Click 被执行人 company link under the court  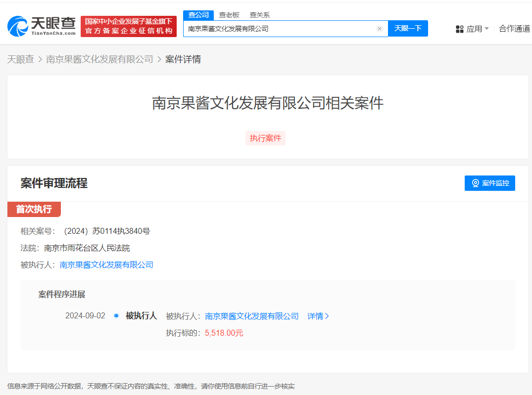106,264
